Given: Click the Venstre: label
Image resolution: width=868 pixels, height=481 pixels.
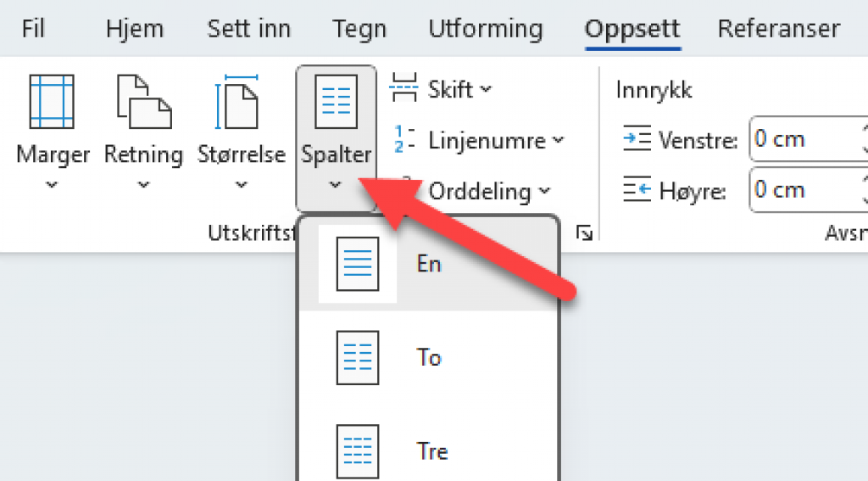Looking at the screenshot, I should [698, 140].
